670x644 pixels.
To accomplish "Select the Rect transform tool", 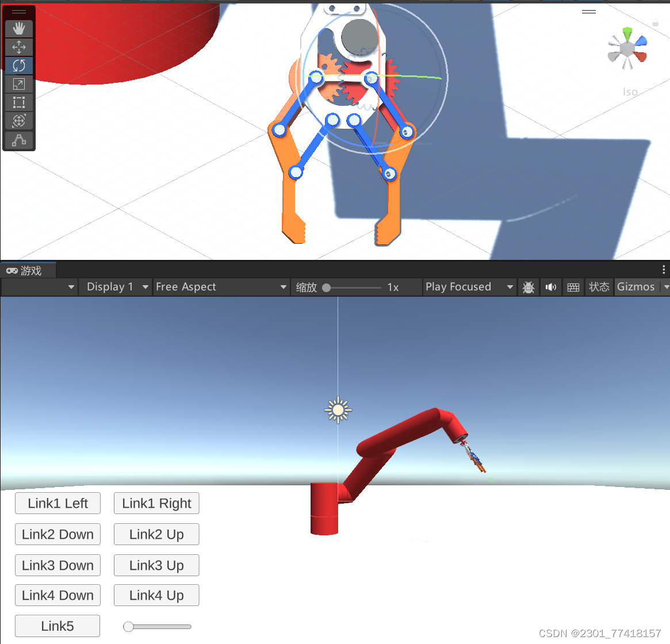I will [19, 102].
